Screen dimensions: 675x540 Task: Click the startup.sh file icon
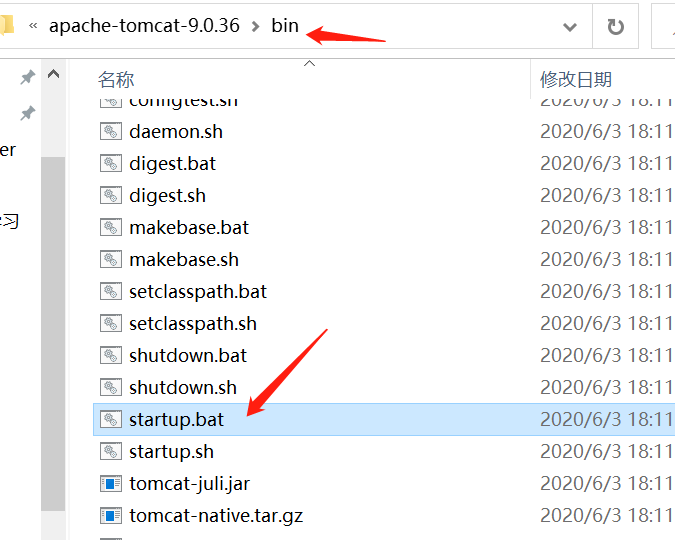coord(111,451)
